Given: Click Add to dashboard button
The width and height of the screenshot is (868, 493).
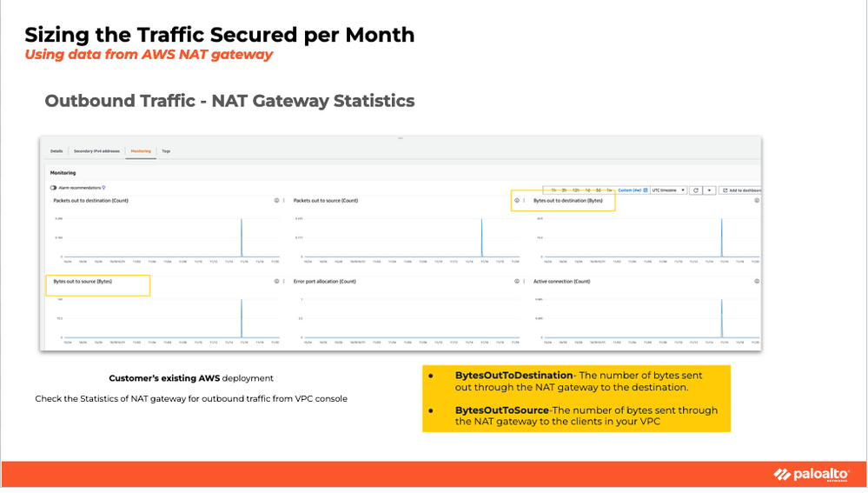Looking at the screenshot, I should coord(741,190).
